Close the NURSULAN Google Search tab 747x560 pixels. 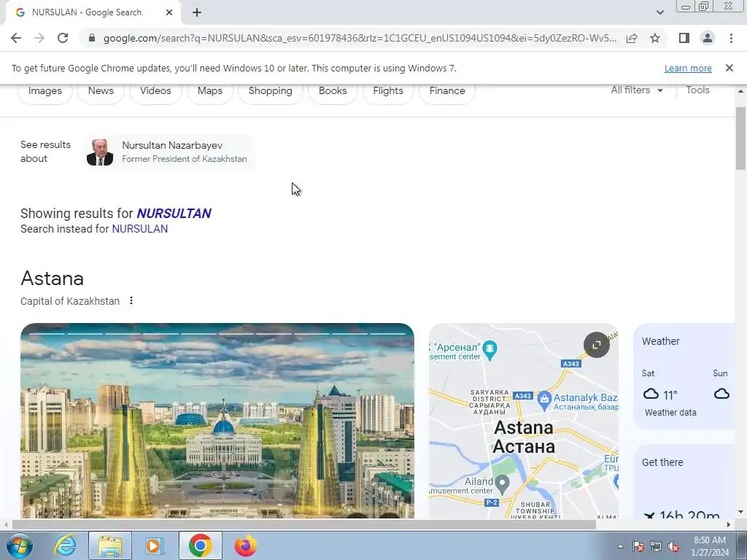pyautogui.click(x=169, y=12)
